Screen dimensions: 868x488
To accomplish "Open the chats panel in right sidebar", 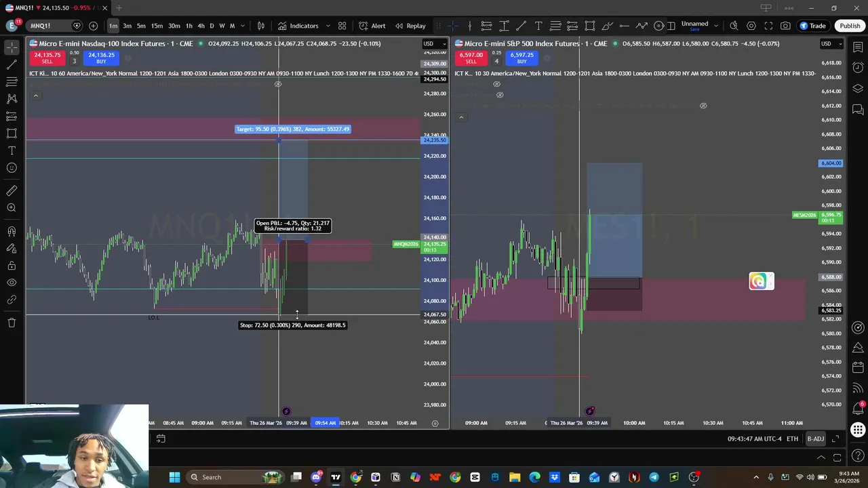I will pos(858,109).
